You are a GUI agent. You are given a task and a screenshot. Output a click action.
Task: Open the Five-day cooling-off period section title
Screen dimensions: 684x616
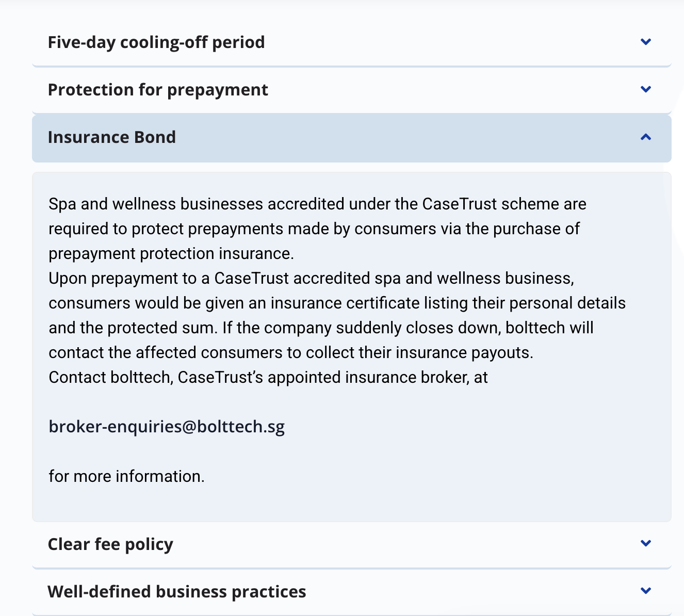click(x=156, y=42)
